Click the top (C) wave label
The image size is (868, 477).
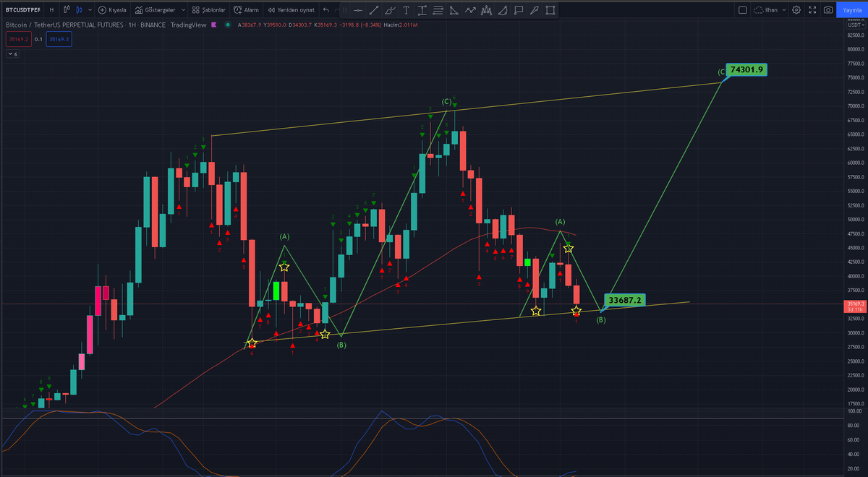[x=447, y=101]
